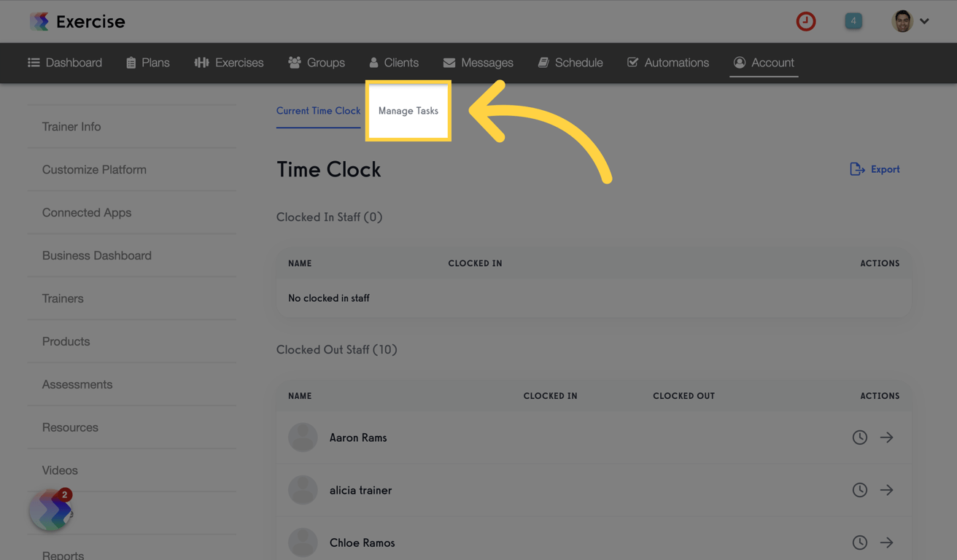Open Customize Platform settings
This screenshot has height=560, width=957.
point(94,170)
